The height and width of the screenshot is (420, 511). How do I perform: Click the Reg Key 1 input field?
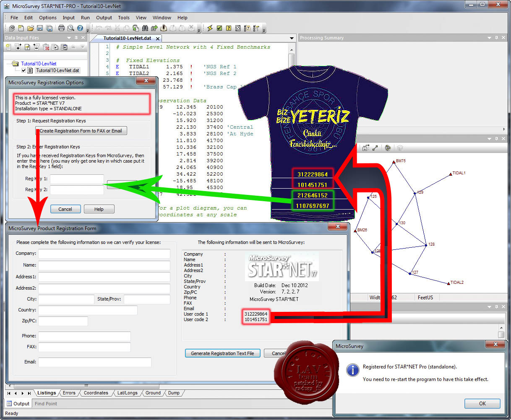pyautogui.click(x=77, y=179)
